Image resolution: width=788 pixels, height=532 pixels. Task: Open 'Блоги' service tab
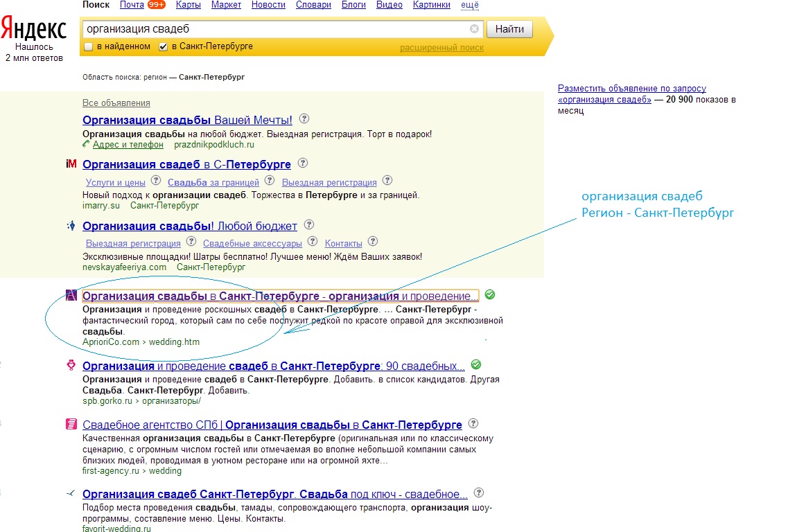point(353,5)
